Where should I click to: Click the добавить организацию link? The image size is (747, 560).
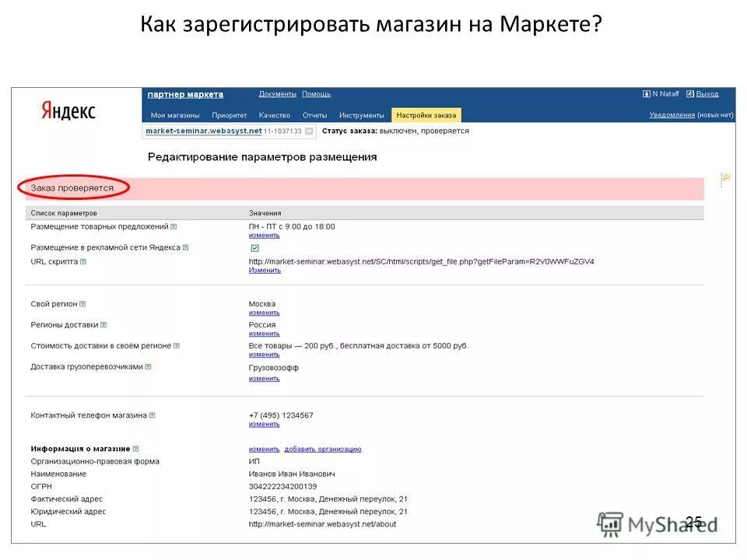(x=323, y=449)
